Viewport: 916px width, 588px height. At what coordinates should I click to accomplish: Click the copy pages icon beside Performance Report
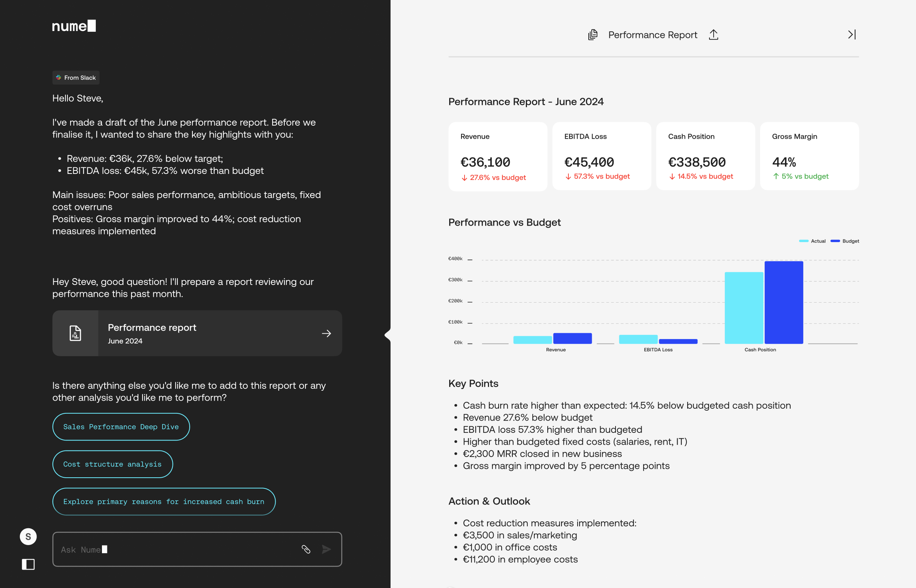tap(593, 34)
